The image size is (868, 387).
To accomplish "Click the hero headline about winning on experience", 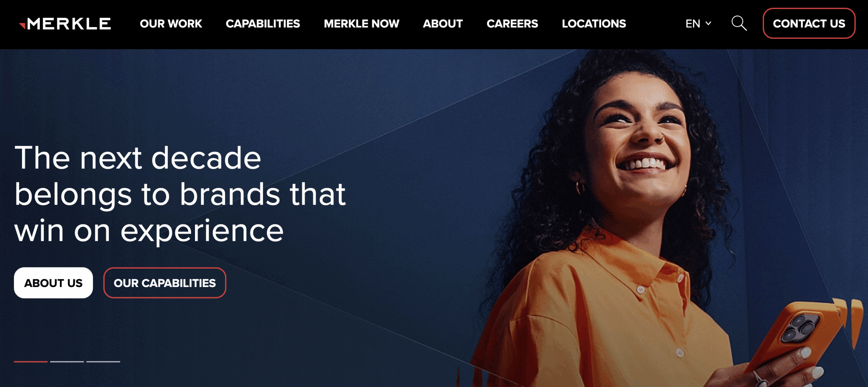I will tap(180, 194).
